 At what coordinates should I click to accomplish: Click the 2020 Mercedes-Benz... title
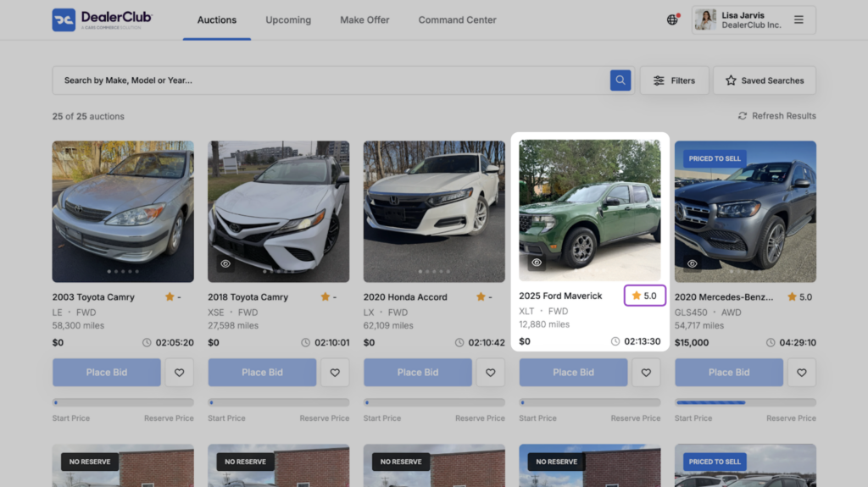point(724,297)
